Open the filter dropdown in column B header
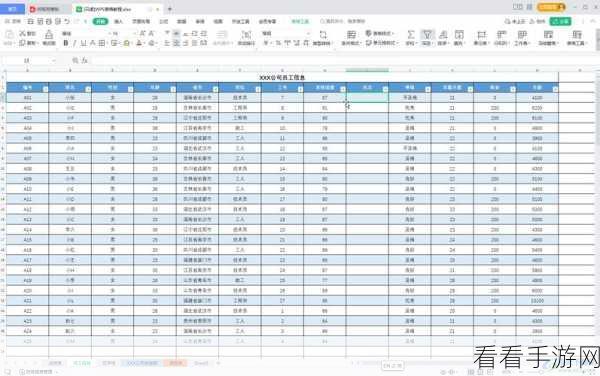Image resolution: width=600 pixels, height=376 pixels. point(88,89)
